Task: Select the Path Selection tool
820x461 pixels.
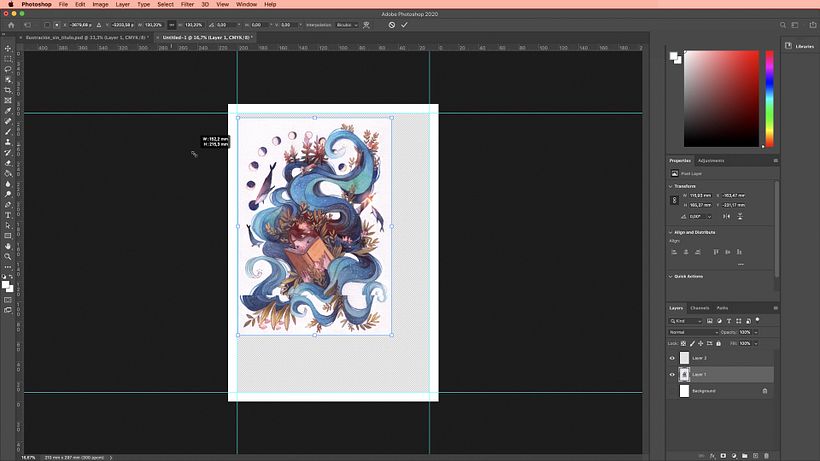Action: (8, 226)
